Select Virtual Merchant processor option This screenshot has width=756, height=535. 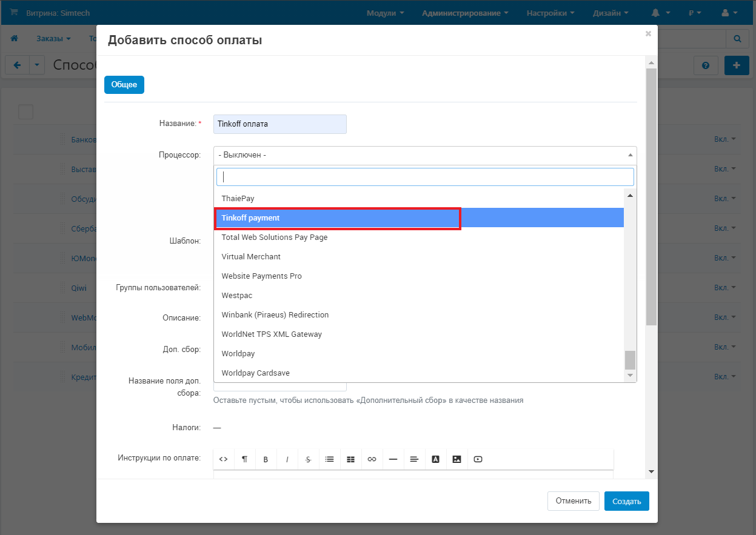419,257
